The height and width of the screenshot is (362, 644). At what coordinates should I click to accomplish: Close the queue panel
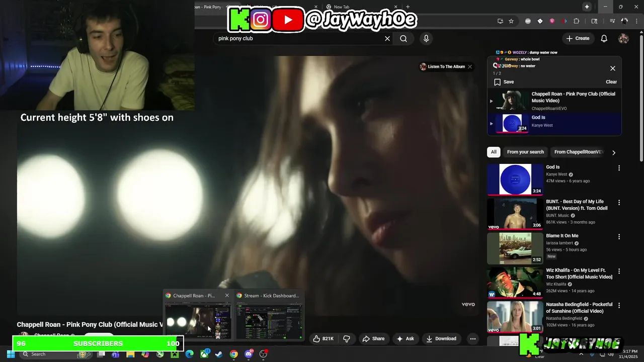tap(613, 68)
